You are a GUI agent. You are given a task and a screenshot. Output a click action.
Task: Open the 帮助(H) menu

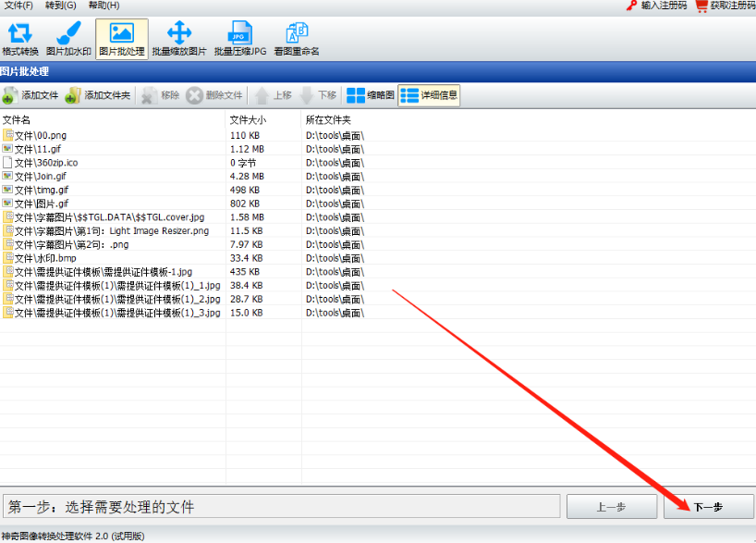coord(104,6)
